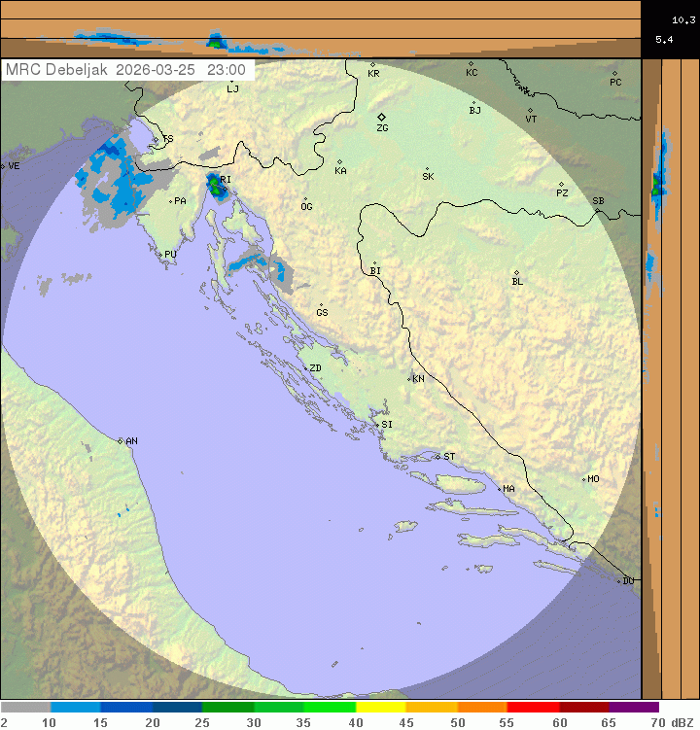Select the red 55 dBZ legend swatch
Image resolution: width=700 pixels, height=730 pixels.
tap(533, 707)
